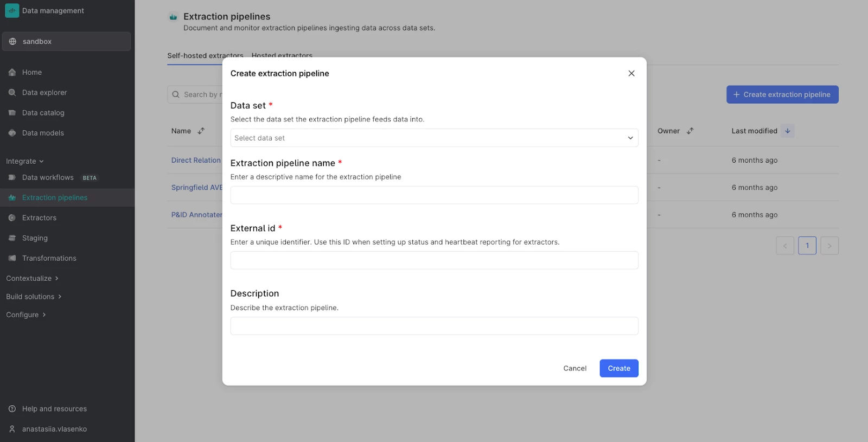The image size is (868, 442).
Task: Open Data explorer via its magnifier icon
Action: 12,93
